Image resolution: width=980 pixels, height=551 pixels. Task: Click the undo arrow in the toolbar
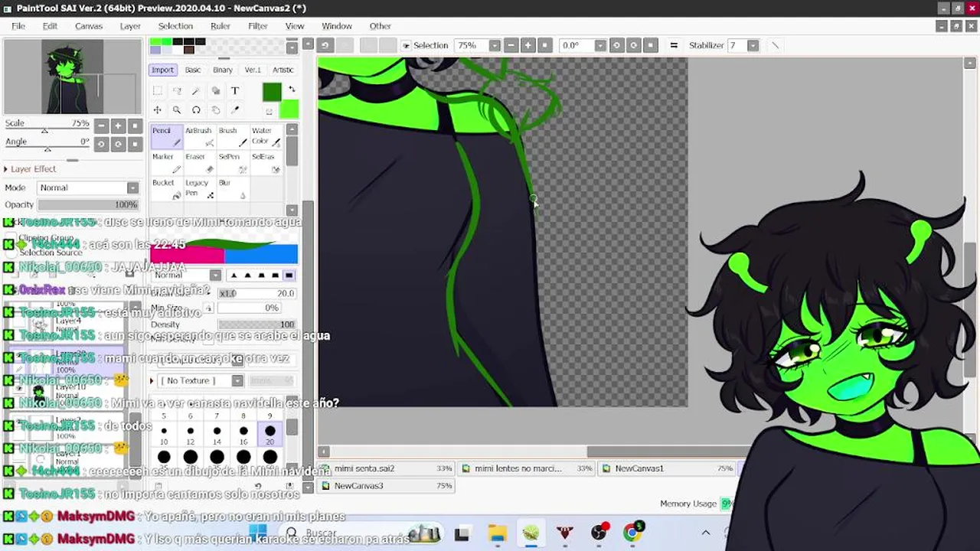[x=325, y=45]
